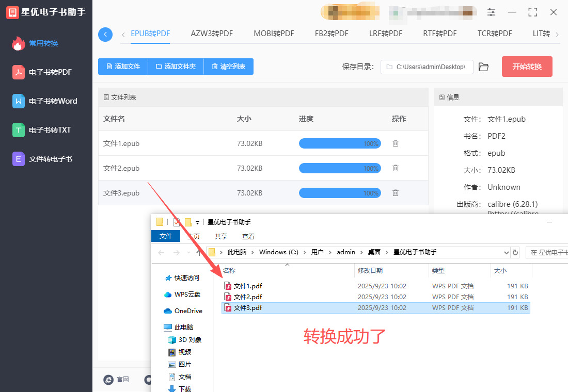The image size is (568, 392).
Task: Select 此电脑 in the Explorer navigation pane
Action: coord(179,327)
